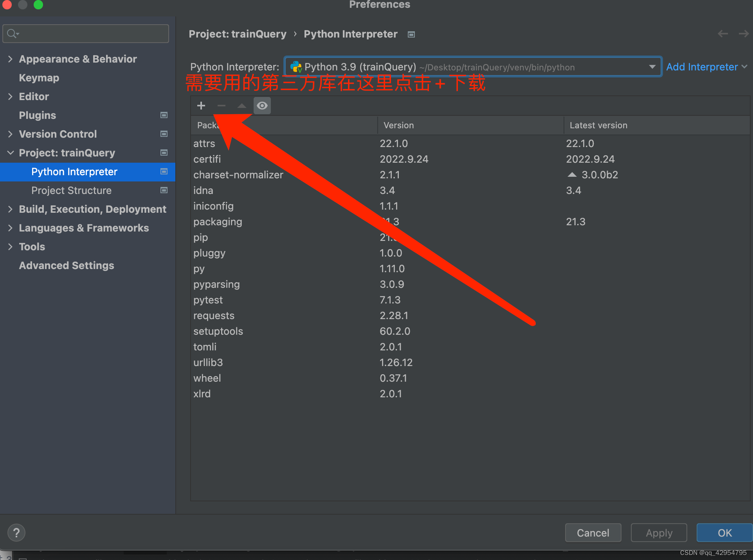This screenshot has height=560, width=753.
Task: Select the iniconfig package row
Action: 470,206
